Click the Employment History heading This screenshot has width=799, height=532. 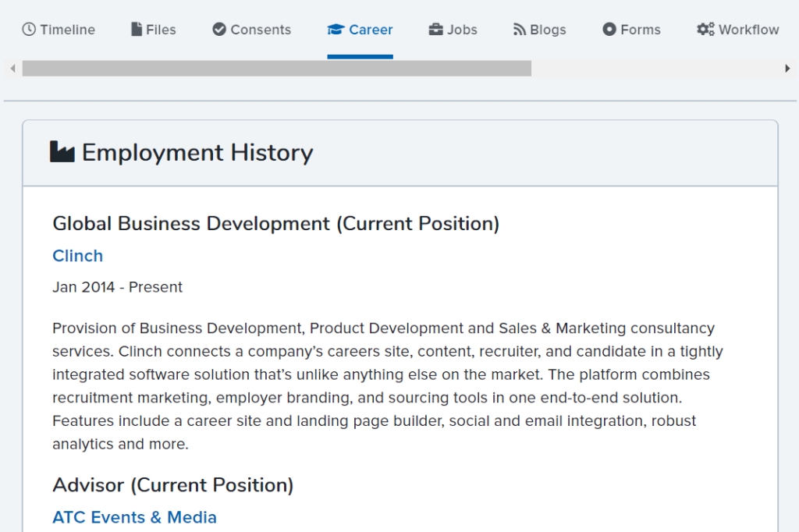click(197, 152)
